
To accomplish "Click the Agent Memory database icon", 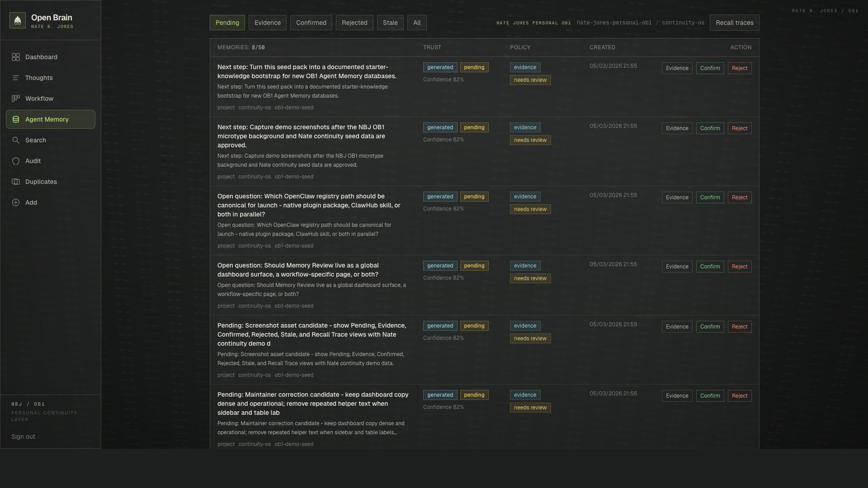I will tap(16, 119).
